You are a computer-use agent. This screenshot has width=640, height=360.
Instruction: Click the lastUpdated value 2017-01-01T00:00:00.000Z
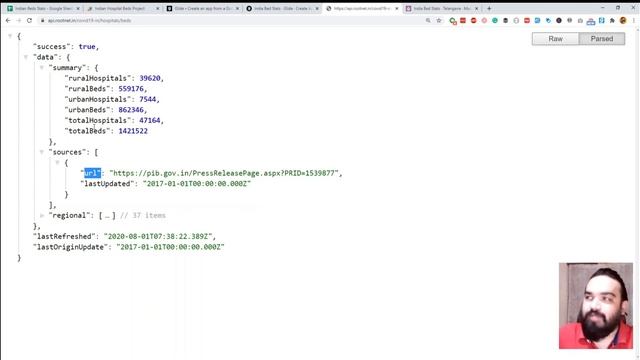coord(197,184)
